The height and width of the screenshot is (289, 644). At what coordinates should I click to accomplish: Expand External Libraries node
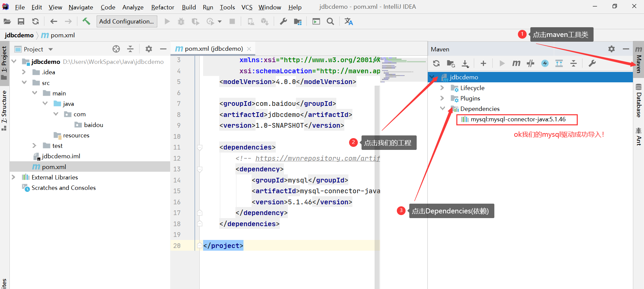coord(13,177)
